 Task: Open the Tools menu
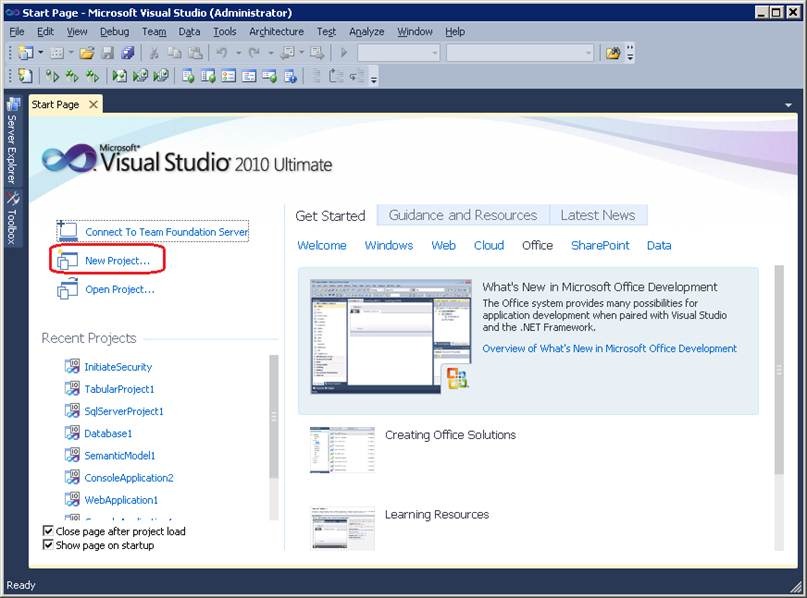tap(225, 32)
